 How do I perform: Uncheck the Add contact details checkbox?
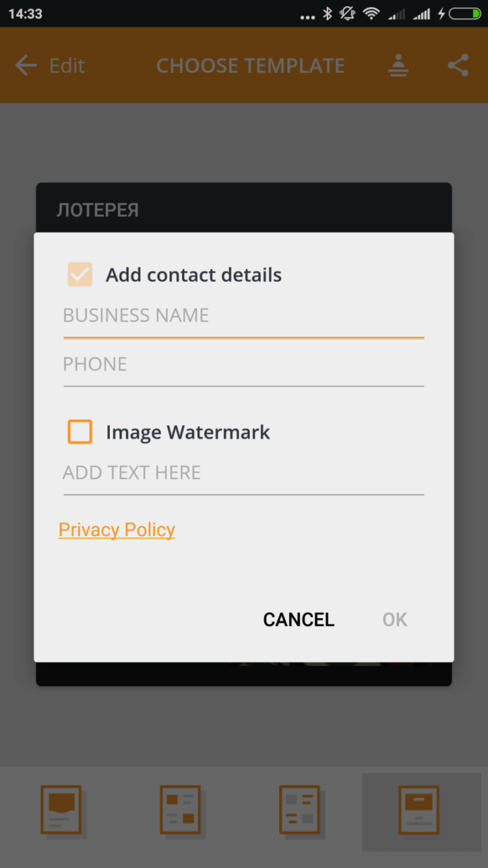[x=80, y=275]
